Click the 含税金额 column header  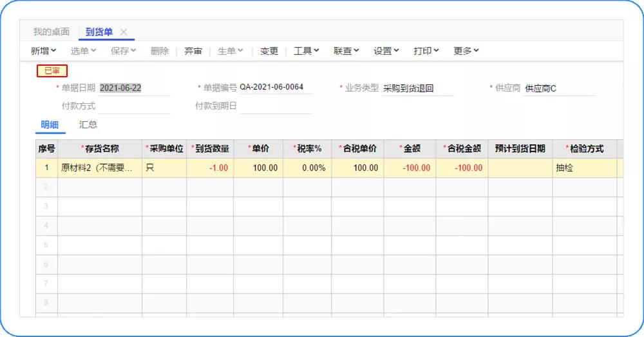coord(462,149)
